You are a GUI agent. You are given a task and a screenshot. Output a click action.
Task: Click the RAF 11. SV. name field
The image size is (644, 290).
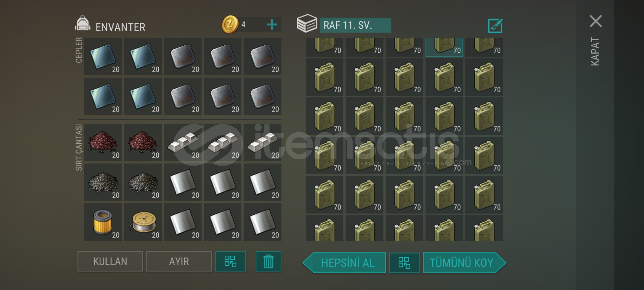355,25
